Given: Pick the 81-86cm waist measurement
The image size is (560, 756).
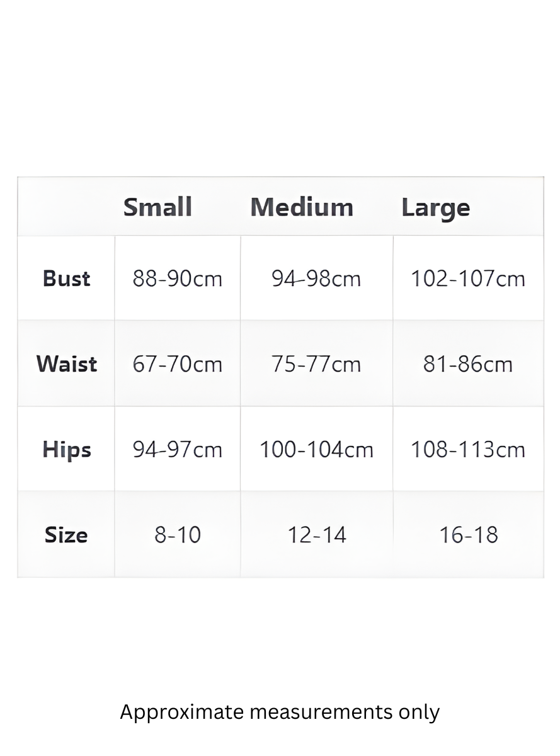Looking at the screenshot, I should (x=468, y=364).
